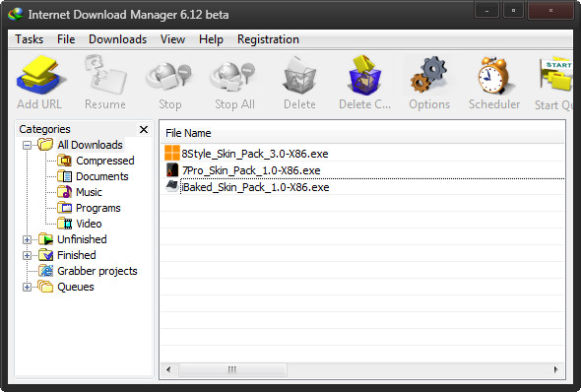Select the All Downloads category label
The height and width of the screenshot is (392, 581).
click(x=90, y=145)
